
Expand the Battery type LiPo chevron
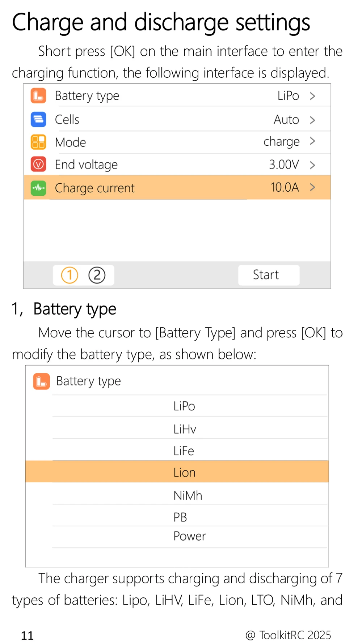tap(312, 96)
